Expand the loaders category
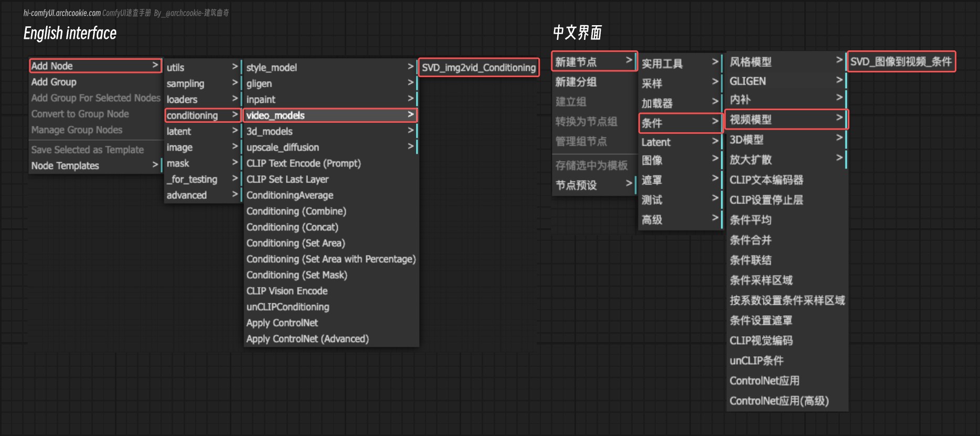The image size is (980, 436). [203, 99]
